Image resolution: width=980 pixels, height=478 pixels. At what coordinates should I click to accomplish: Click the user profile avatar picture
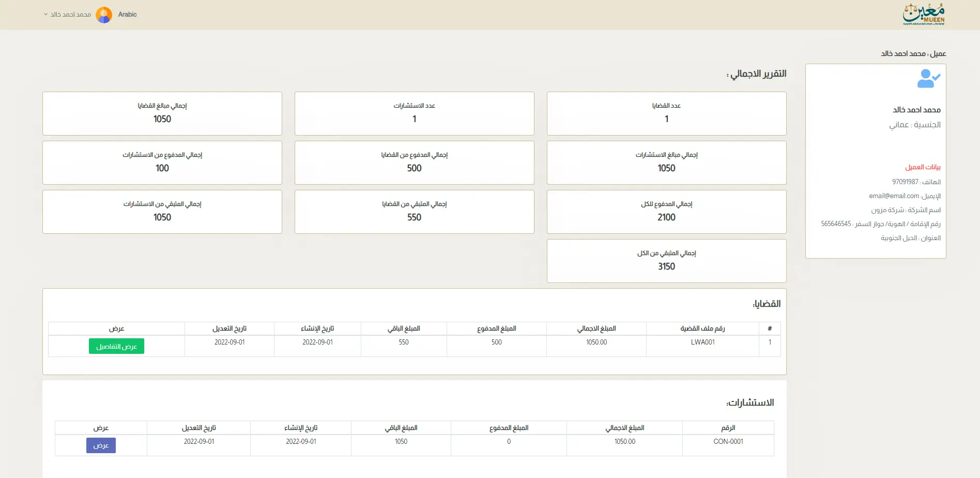click(104, 15)
